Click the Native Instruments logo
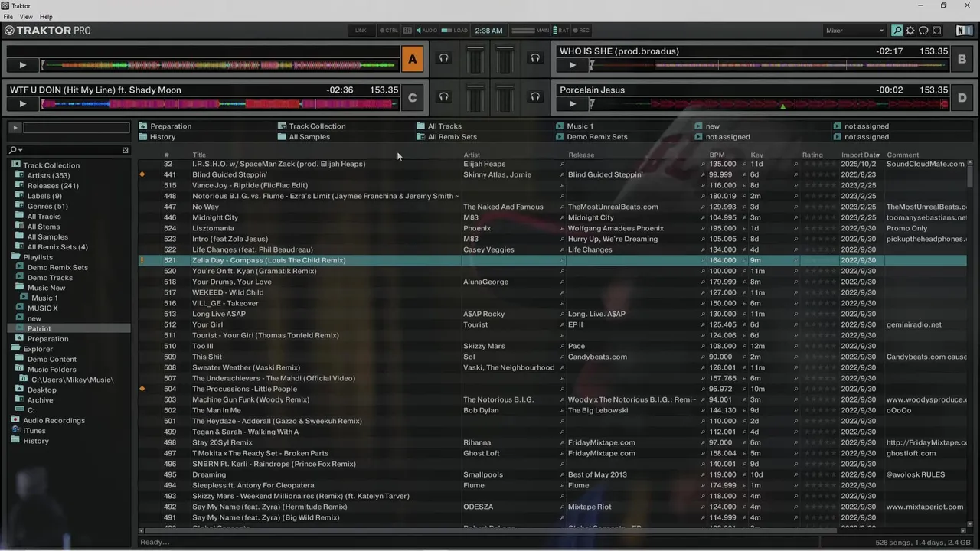Image resolution: width=980 pixels, height=551 pixels. [x=964, y=31]
